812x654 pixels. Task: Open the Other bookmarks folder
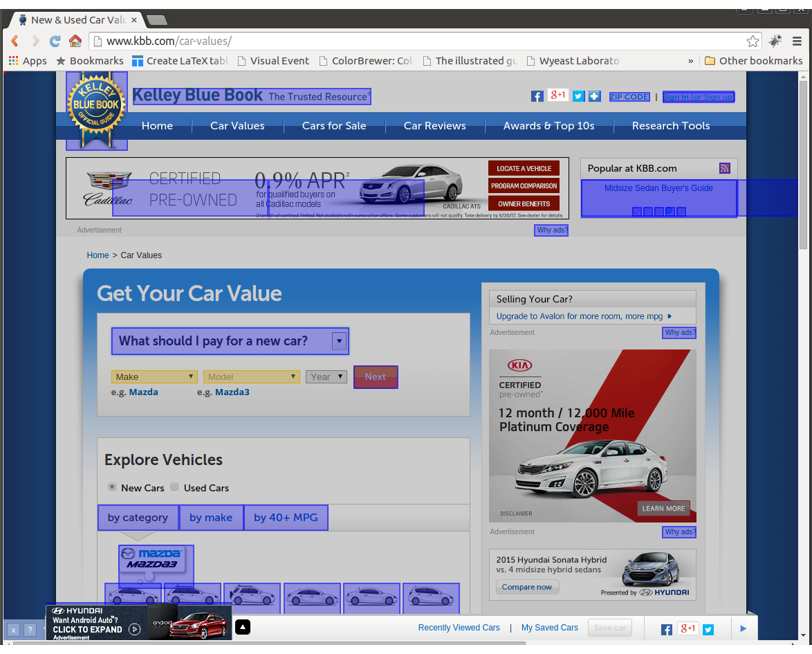coord(753,61)
